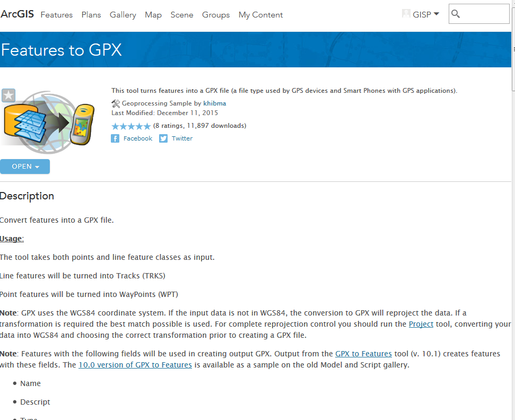The width and height of the screenshot is (515, 420).
Task: Open the Map menu item
Action: 153,15
